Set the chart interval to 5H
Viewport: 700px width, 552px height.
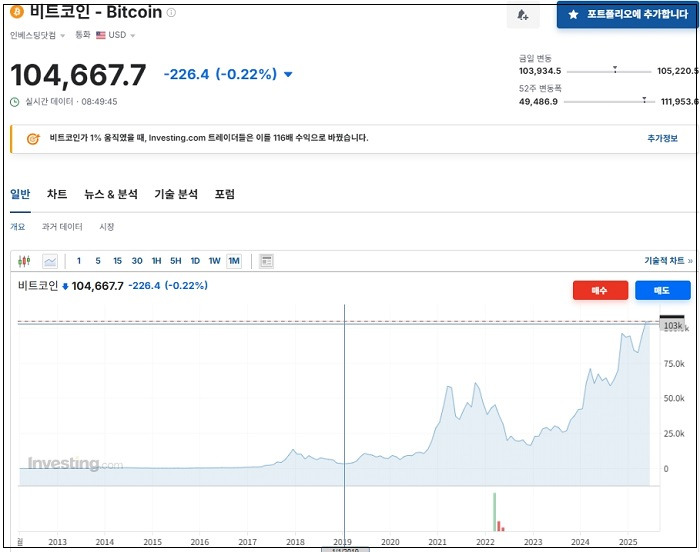tap(176, 261)
